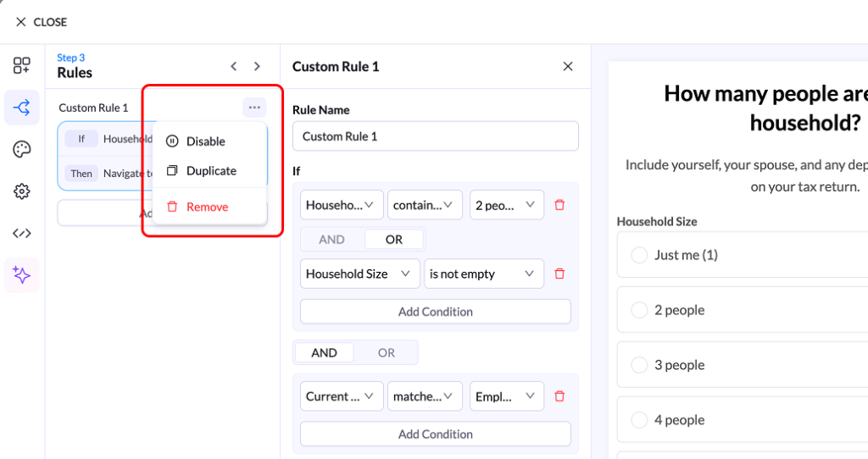Open the theme palette icon in sidebar

click(x=21, y=149)
